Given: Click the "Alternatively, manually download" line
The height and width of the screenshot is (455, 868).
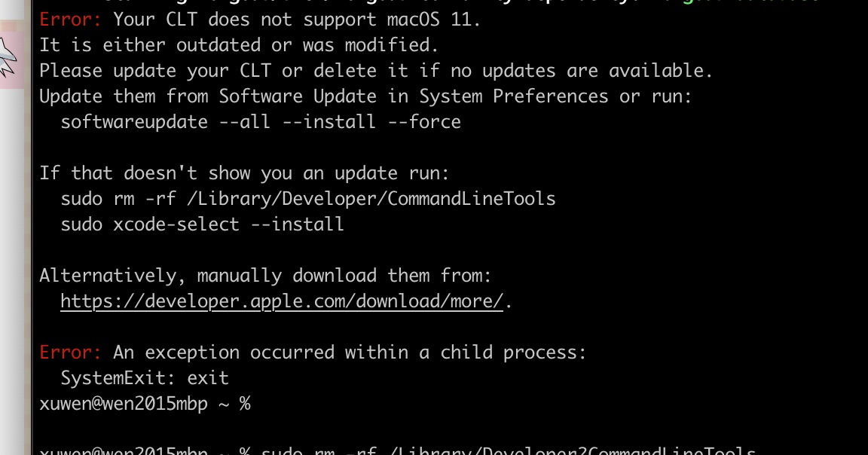Looking at the screenshot, I should [x=264, y=276].
